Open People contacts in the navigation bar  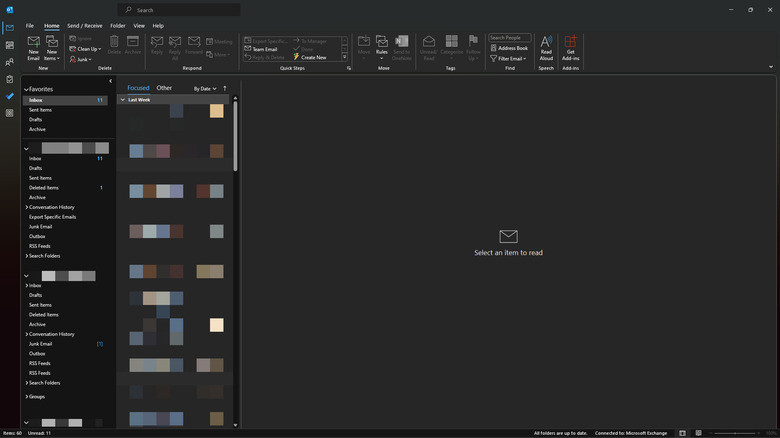[10, 62]
